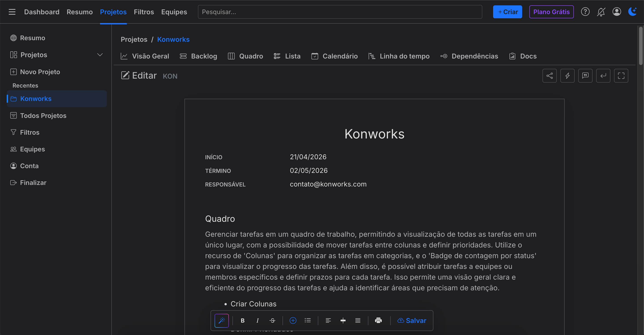Click the Konworks document title
The image size is (644, 335).
pyautogui.click(x=374, y=134)
